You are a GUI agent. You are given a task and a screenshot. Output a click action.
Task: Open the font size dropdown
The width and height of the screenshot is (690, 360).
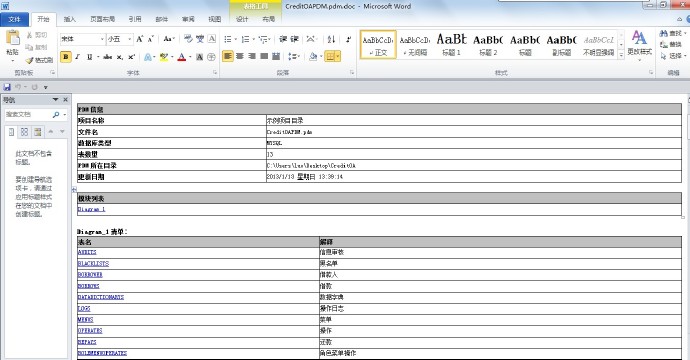point(130,39)
